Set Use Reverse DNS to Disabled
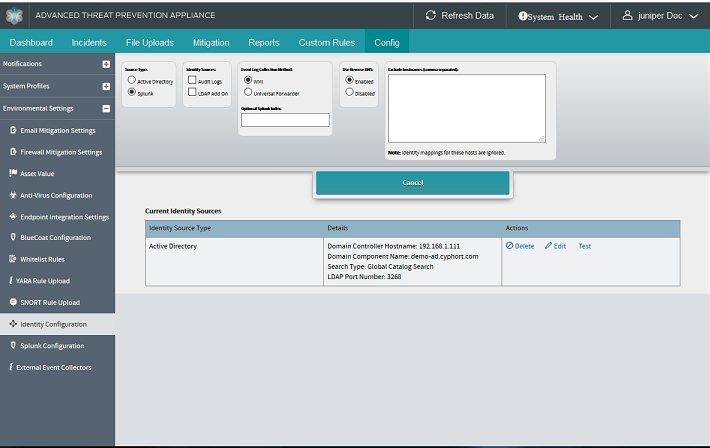Image resolution: width=710 pixels, height=448 pixels. click(349, 92)
